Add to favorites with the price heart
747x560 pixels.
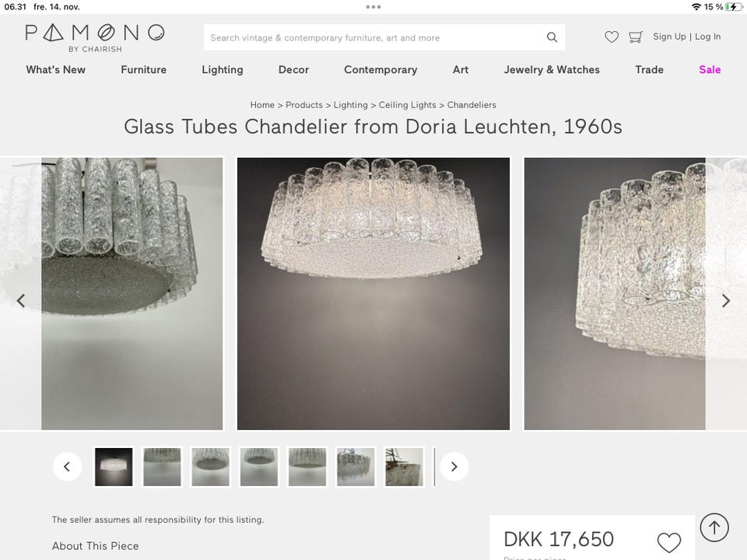tap(669, 542)
